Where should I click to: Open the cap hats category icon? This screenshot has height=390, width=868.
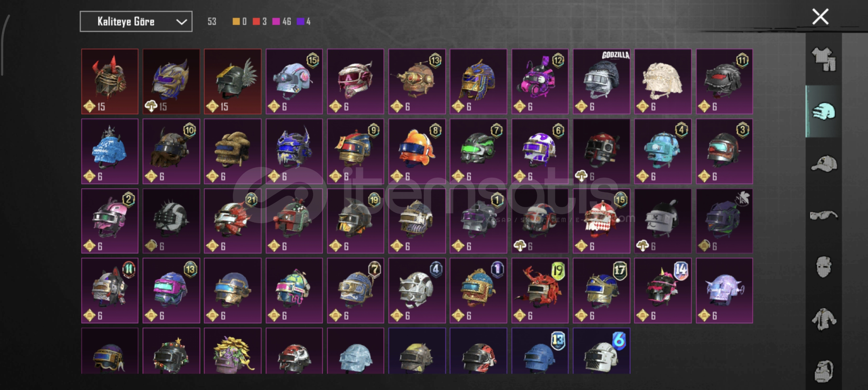point(824,163)
